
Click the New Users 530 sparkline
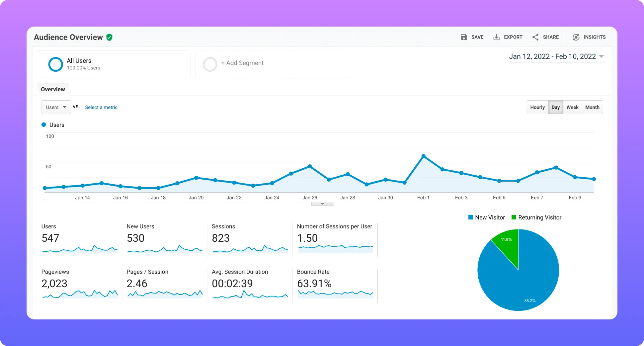pyautogui.click(x=165, y=249)
